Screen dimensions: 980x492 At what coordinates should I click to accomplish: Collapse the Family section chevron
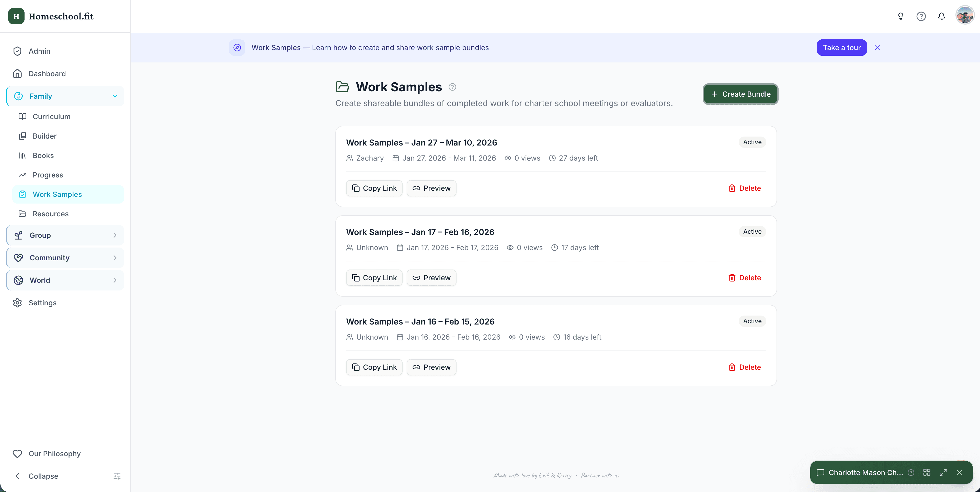tap(115, 96)
